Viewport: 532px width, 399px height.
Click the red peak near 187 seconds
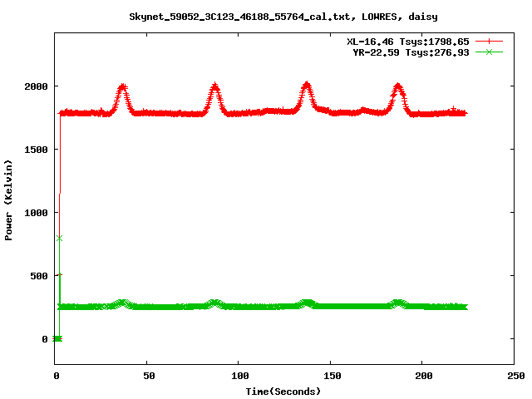(398, 86)
